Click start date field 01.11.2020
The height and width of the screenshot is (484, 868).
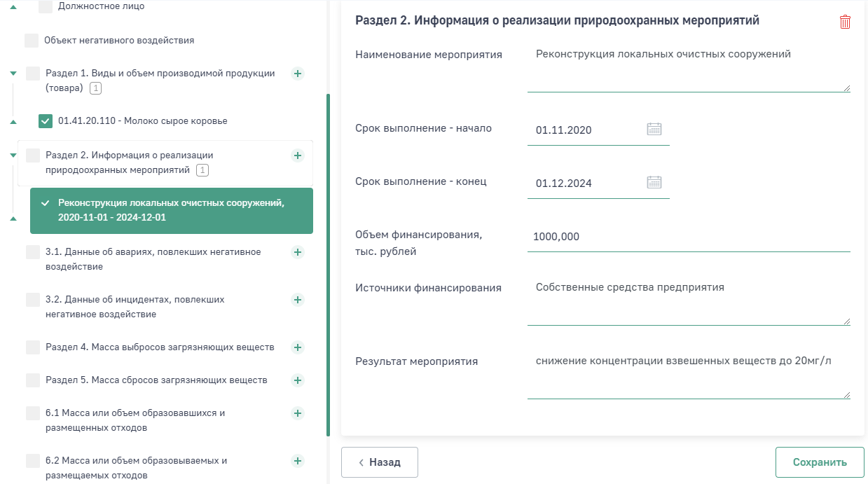[x=598, y=130]
